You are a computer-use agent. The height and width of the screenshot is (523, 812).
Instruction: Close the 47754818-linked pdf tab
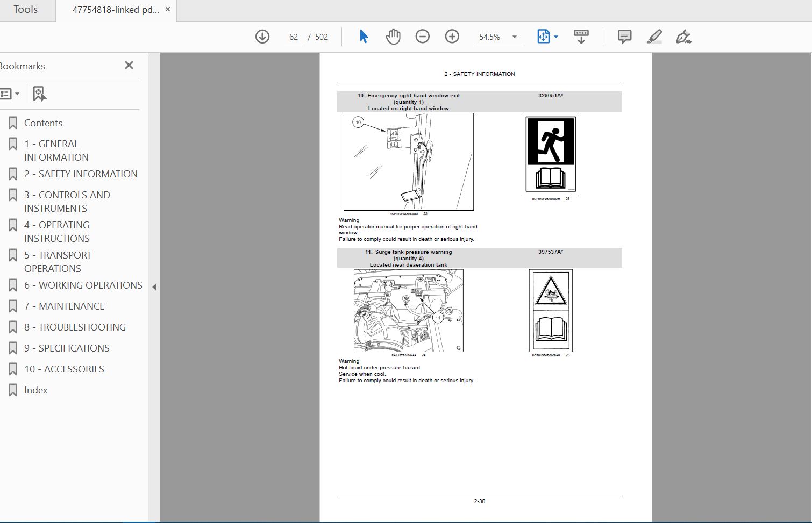click(x=168, y=10)
